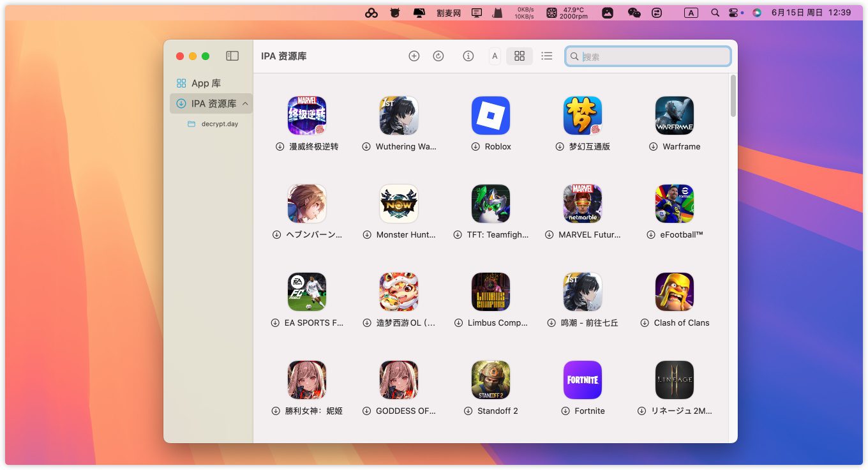Image resolution: width=868 pixels, height=470 pixels.
Task: Open the リネージュ 2M app icon
Action: point(675,380)
